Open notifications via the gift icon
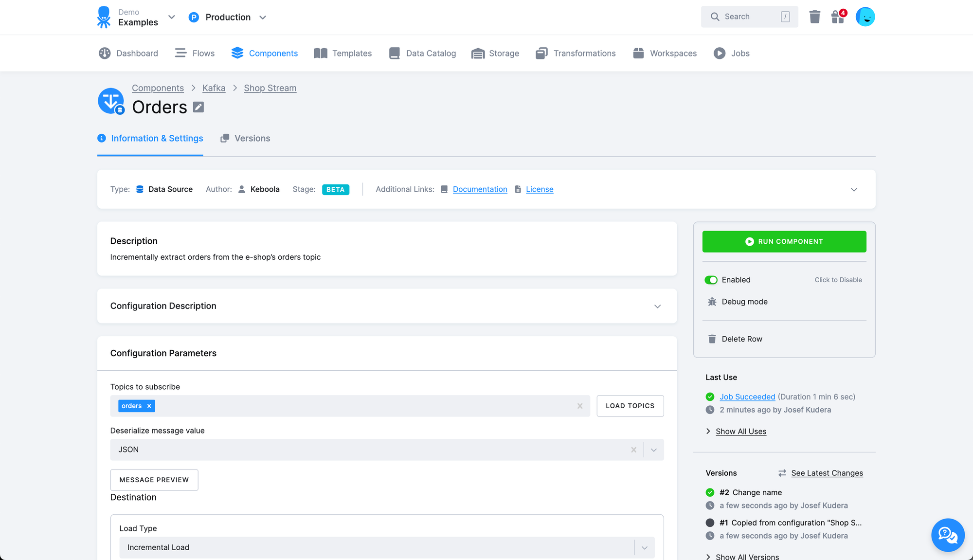The height and width of the screenshot is (560, 973). 838,17
